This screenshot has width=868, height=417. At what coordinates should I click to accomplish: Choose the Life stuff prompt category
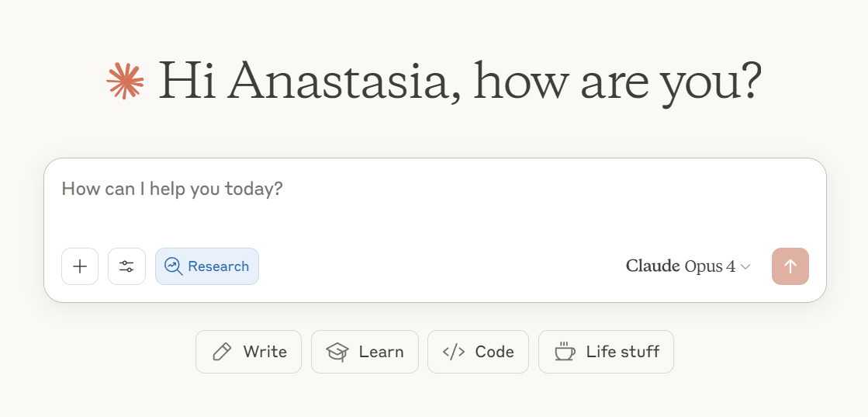click(606, 352)
